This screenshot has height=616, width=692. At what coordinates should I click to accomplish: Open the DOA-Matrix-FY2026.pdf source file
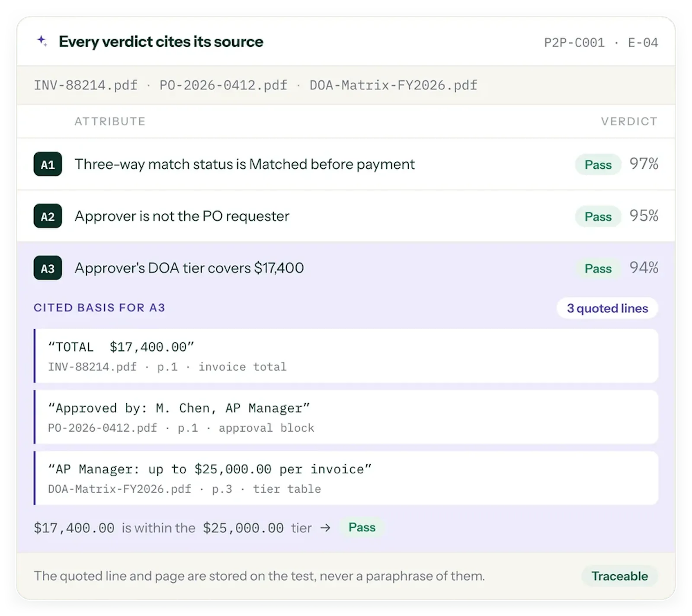click(x=393, y=85)
